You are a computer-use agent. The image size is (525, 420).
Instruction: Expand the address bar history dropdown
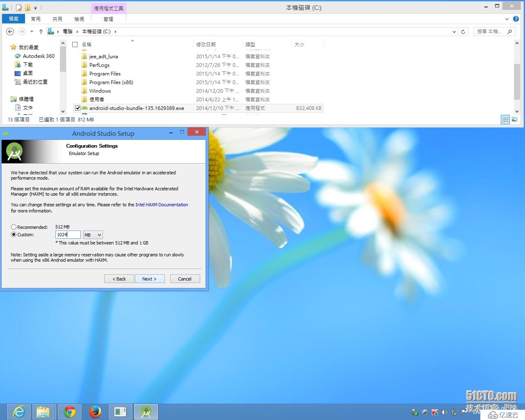[454, 32]
